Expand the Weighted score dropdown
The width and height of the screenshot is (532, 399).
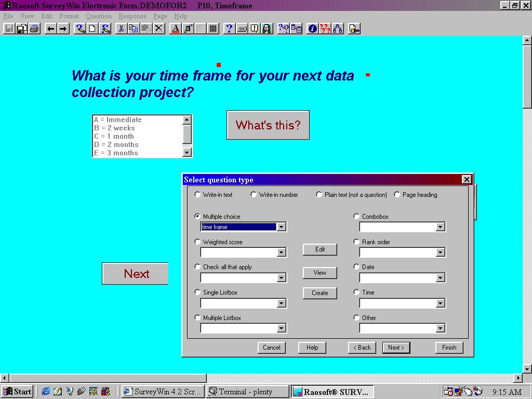click(x=281, y=252)
